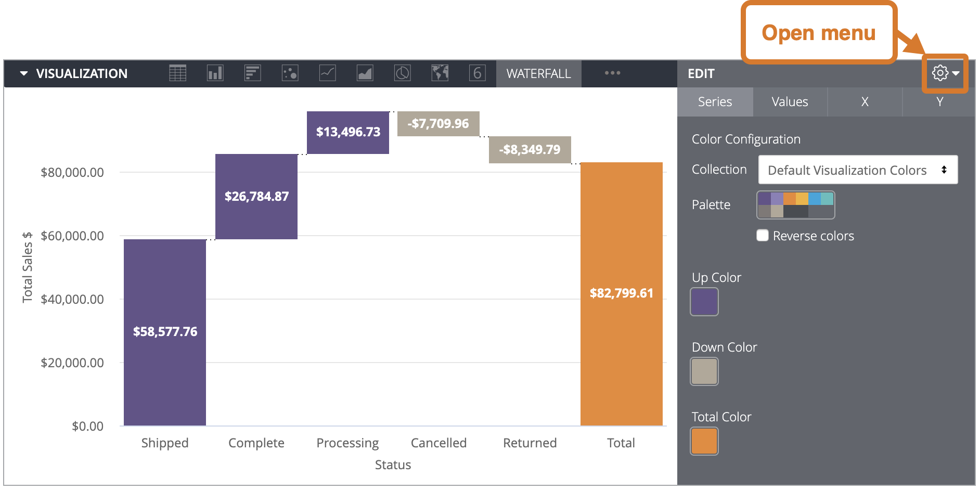Switch to Pie chart visualization

402,73
